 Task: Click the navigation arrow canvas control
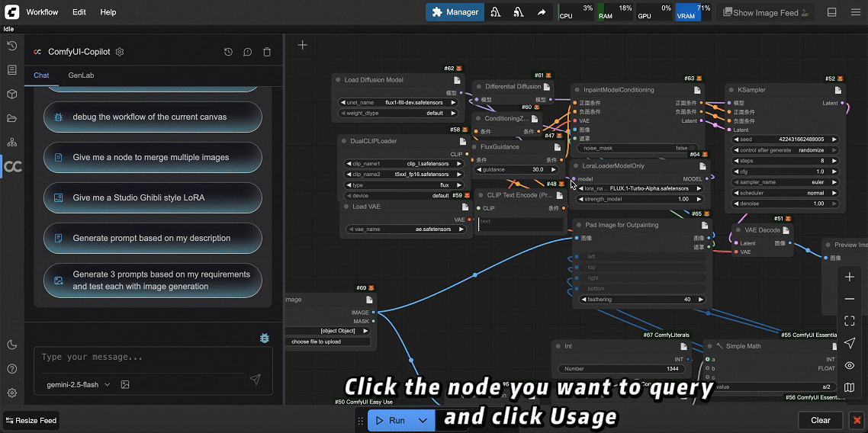tap(850, 343)
